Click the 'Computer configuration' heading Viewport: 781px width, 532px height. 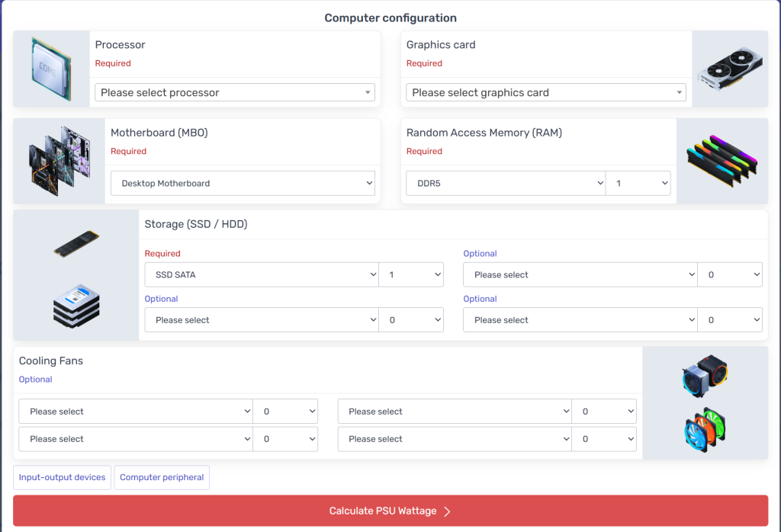click(390, 18)
